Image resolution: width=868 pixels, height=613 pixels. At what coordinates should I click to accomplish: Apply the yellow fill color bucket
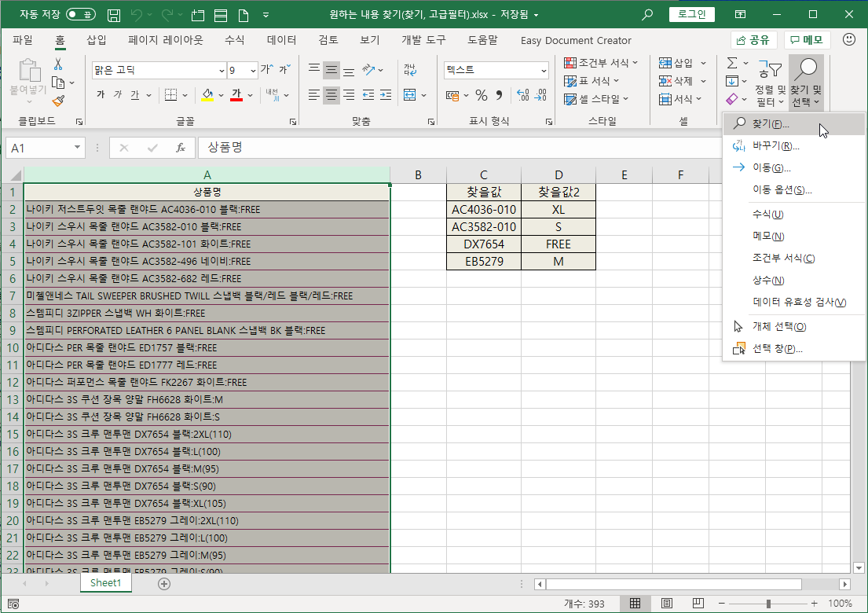click(x=207, y=94)
